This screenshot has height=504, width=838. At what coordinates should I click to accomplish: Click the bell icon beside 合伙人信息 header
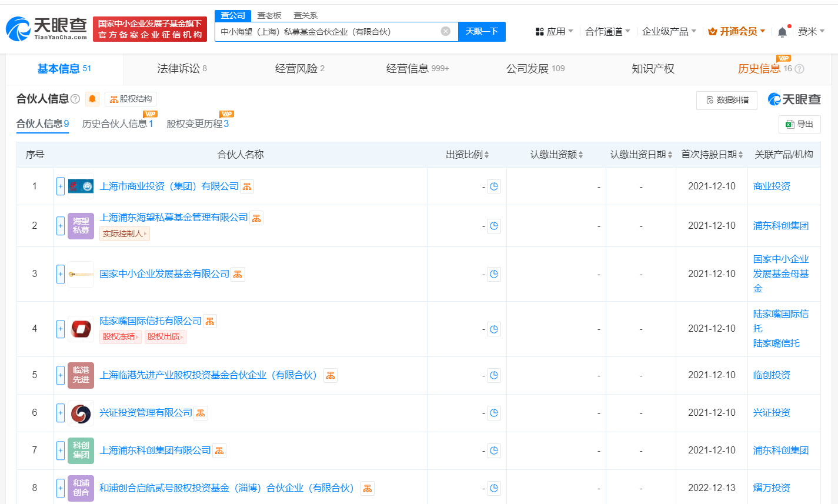[91, 99]
